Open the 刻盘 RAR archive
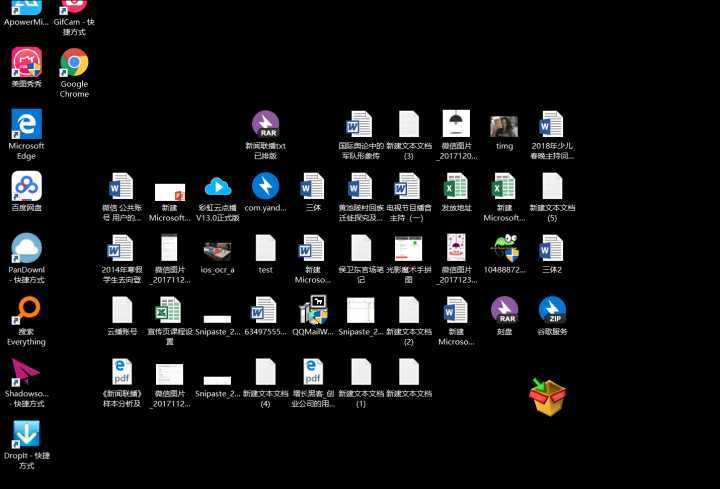Screen dimensions: 720x489 click(x=504, y=310)
